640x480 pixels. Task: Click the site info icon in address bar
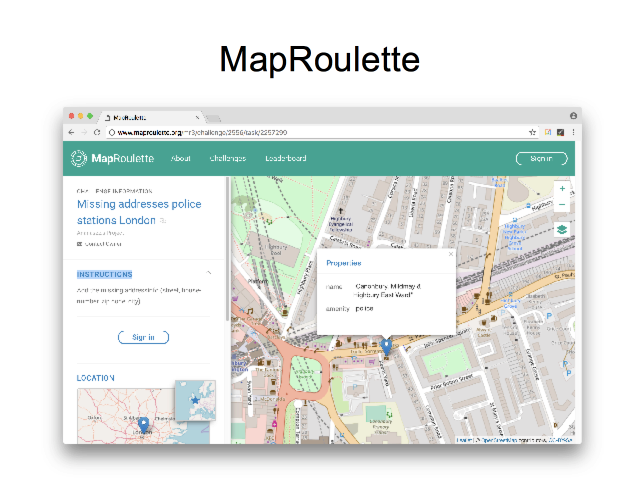(x=112, y=132)
